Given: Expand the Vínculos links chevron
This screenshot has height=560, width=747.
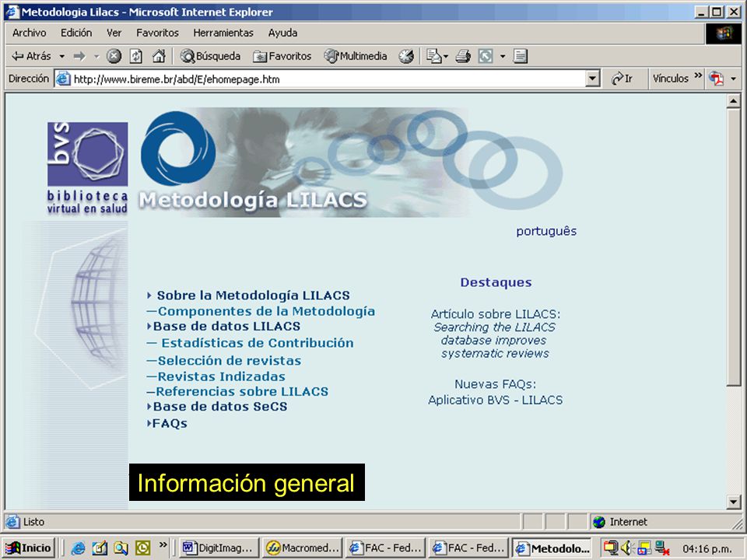Looking at the screenshot, I should [x=698, y=75].
